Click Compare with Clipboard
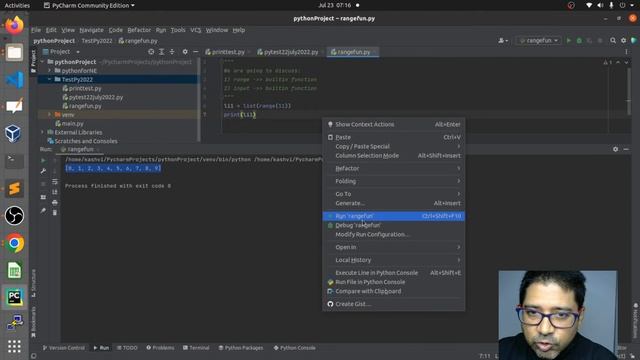This screenshot has height=360, width=640. click(x=394, y=291)
